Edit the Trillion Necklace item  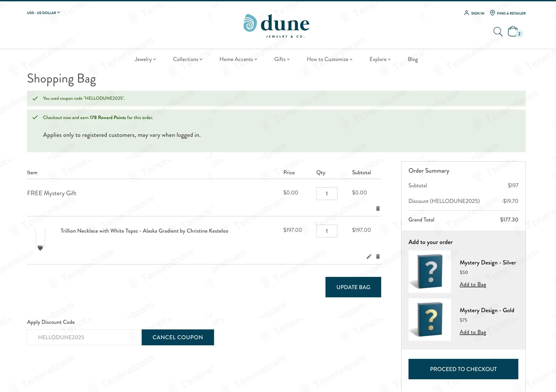click(x=369, y=256)
